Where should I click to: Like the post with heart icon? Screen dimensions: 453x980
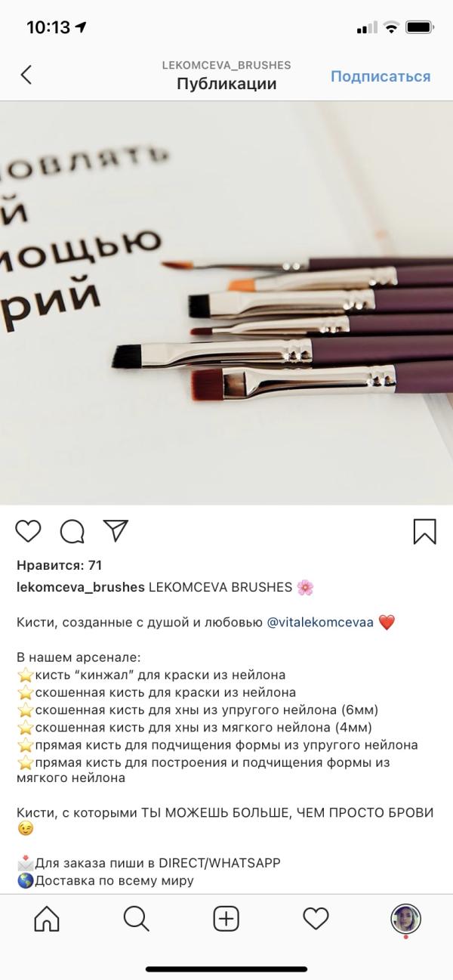click(28, 531)
